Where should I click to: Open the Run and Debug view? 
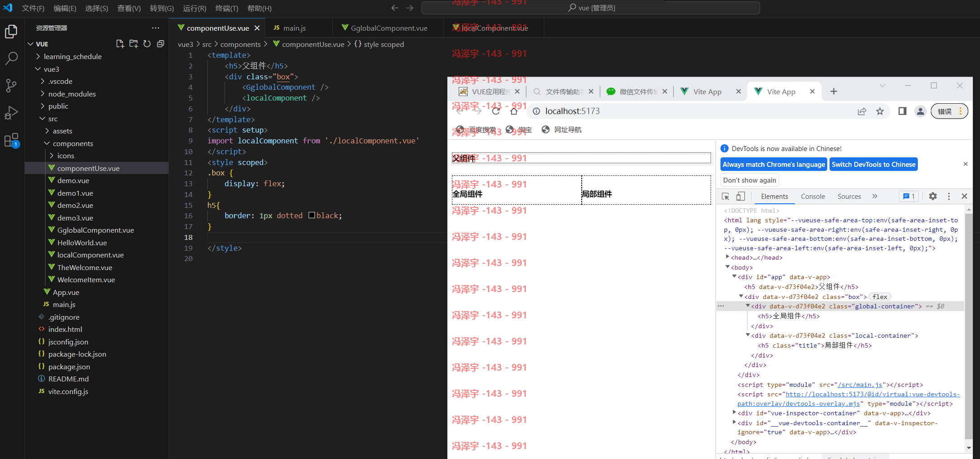(x=11, y=113)
